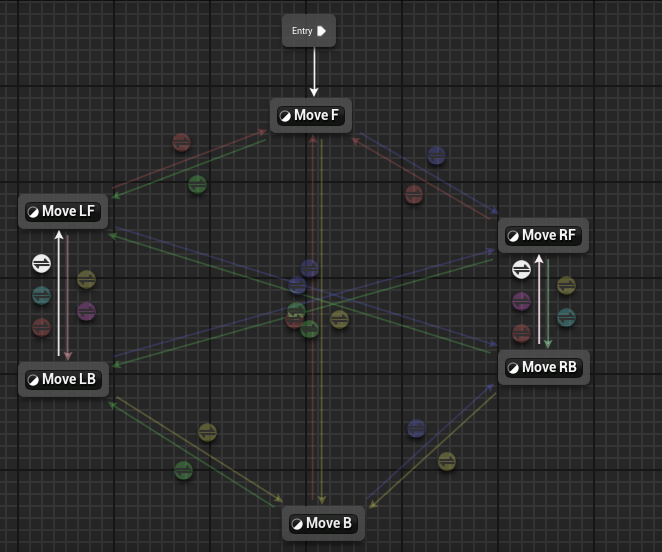Select yellow transition icon in the central cluster

pyautogui.click(x=339, y=320)
